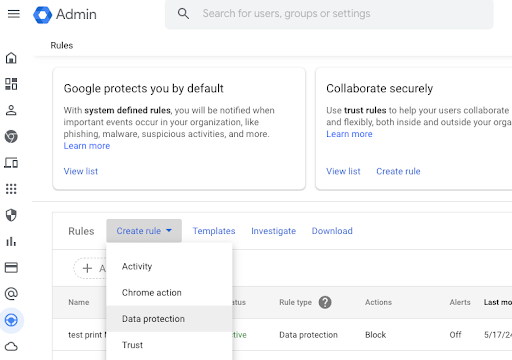Image resolution: width=512 pixels, height=360 pixels.
Task: Click the Rules breadcrumb title
Action: tap(62, 45)
